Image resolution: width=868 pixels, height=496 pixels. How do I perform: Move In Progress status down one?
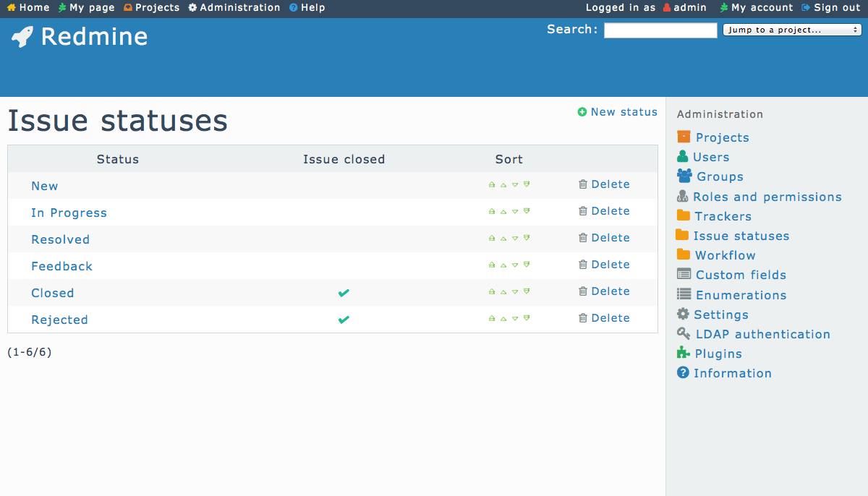[x=515, y=211]
